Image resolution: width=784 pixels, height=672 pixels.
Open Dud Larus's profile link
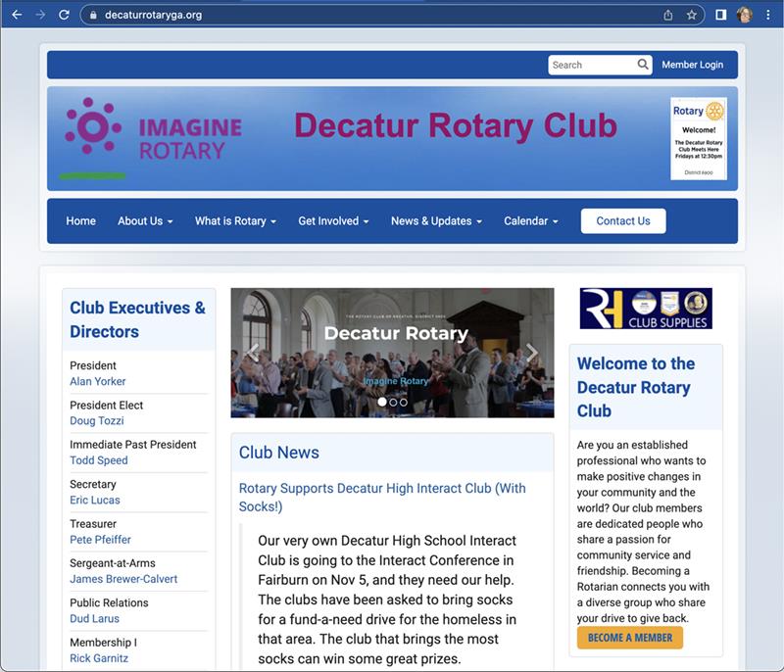[x=94, y=618]
